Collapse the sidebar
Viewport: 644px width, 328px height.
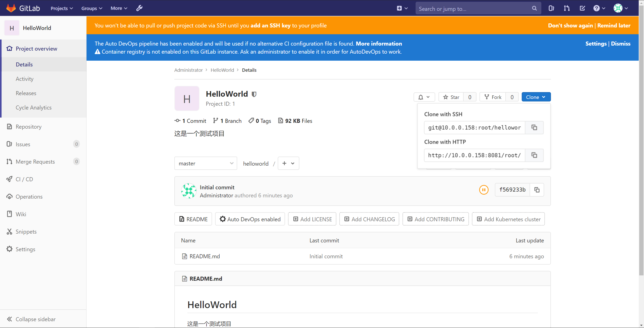click(x=31, y=319)
